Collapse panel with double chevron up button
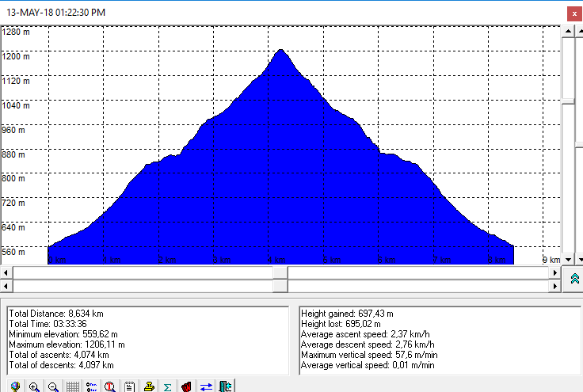583x392 pixels. [x=574, y=278]
